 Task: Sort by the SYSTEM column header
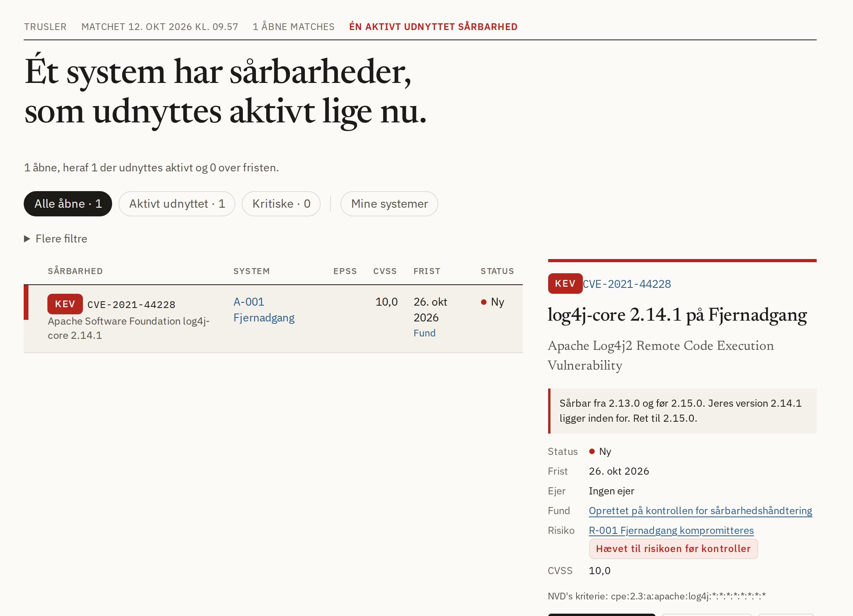coord(252,271)
